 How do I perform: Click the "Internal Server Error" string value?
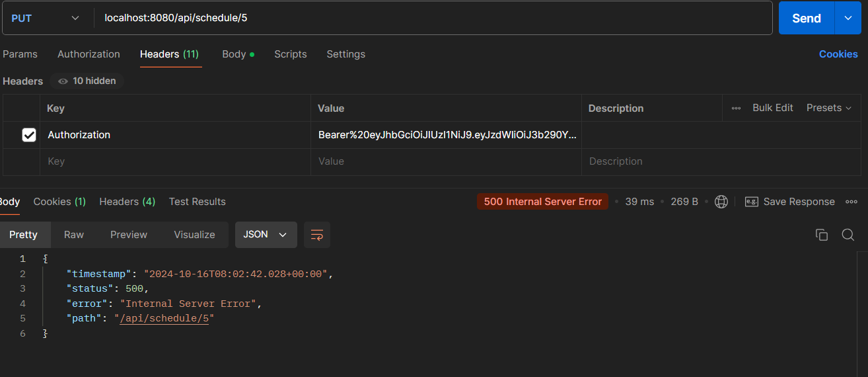click(x=188, y=304)
